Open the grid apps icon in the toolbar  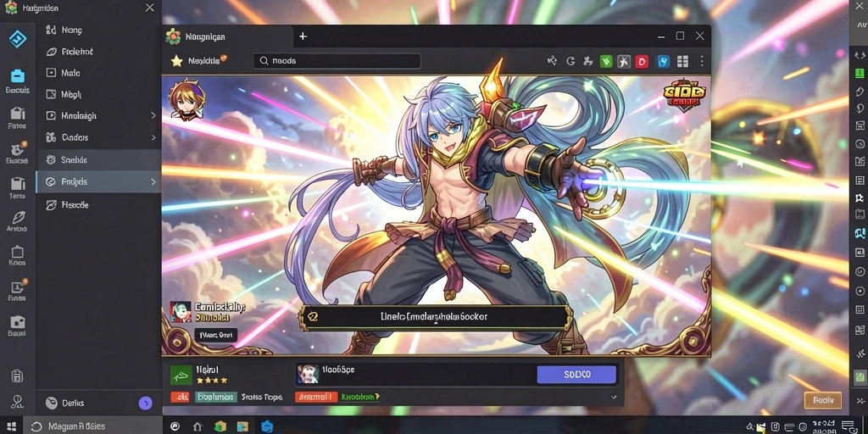coord(682,61)
